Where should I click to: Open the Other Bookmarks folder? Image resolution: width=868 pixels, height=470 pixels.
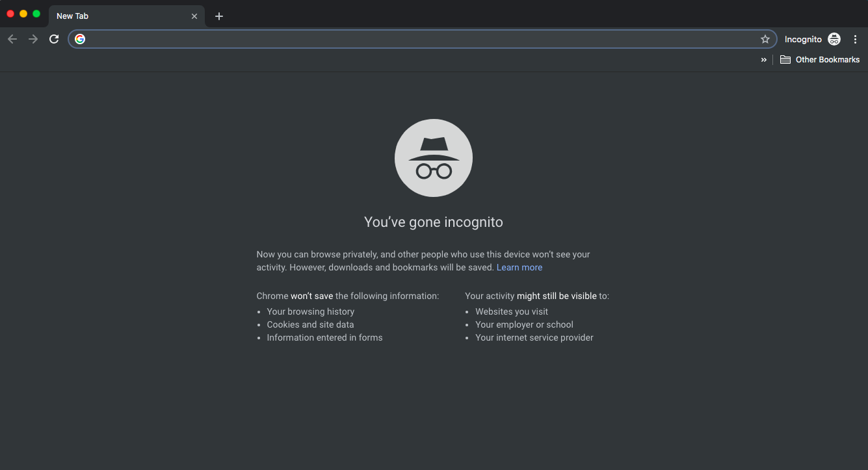(820, 59)
